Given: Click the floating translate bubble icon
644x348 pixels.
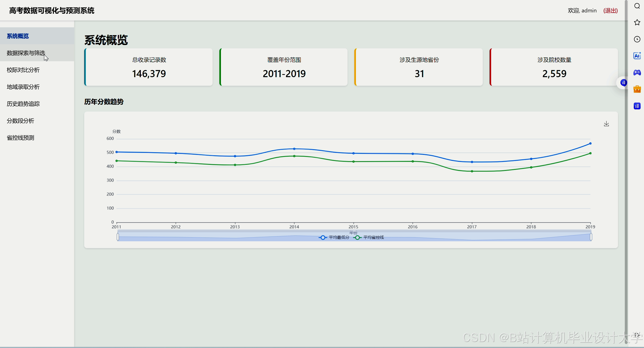Looking at the screenshot, I should [x=624, y=83].
